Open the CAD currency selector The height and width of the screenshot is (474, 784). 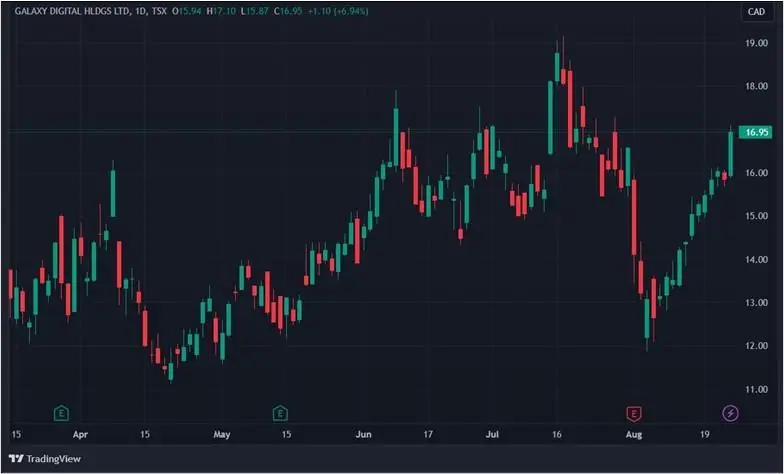(x=756, y=12)
